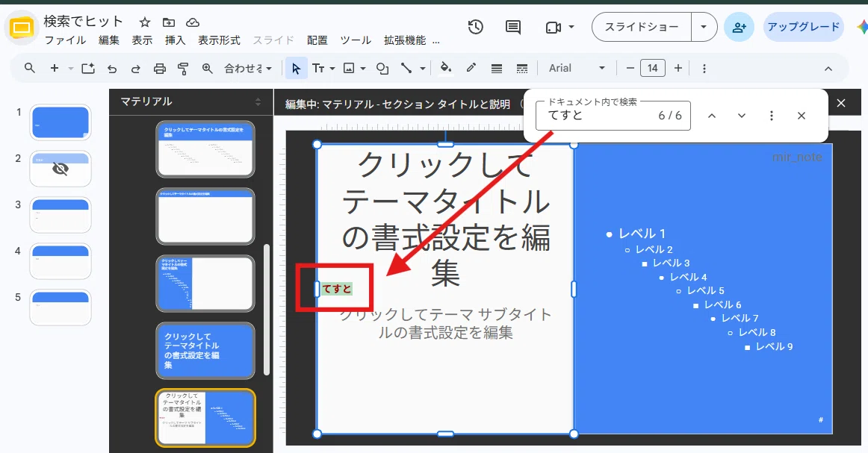Select slide 4 thumbnail
This screenshot has height=453, width=868.
pos(61,261)
